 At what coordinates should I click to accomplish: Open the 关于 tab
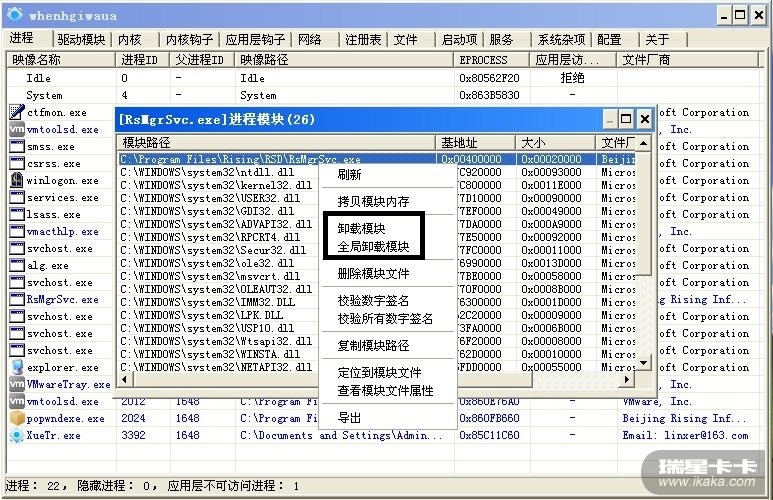658,39
